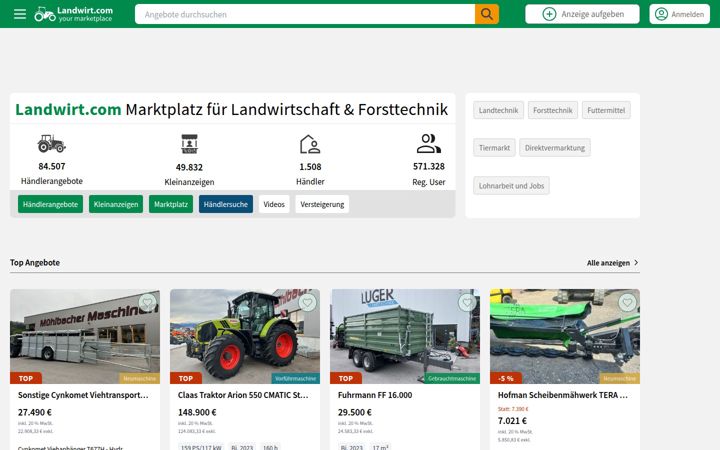Screen dimensions: 720x450
Task: Select the Futtermittel category chip
Action: pos(606,110)
